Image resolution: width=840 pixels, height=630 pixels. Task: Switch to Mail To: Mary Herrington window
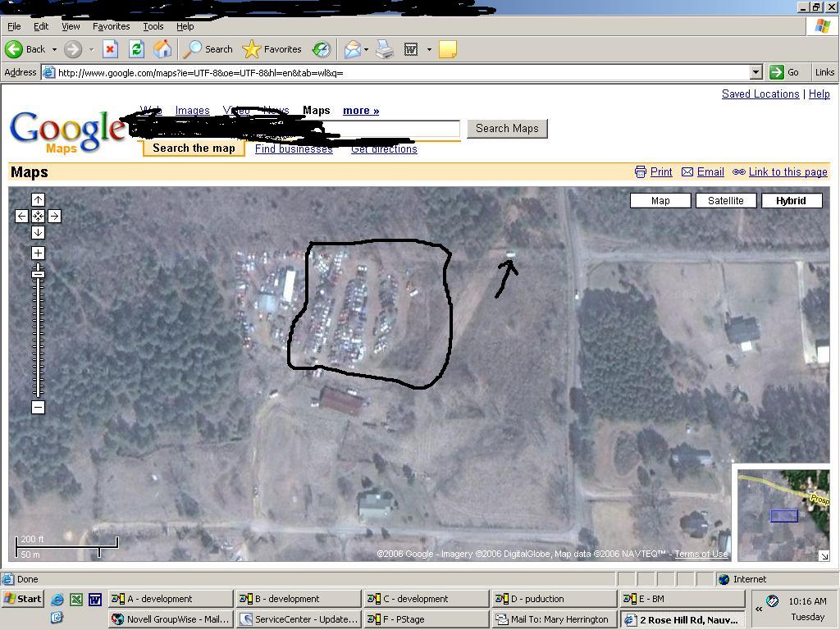click(x=555, y=619)
